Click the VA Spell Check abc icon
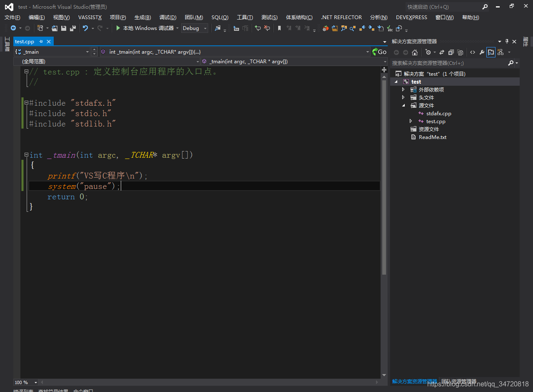The width and height of the screenshot is (533, 392). 390,28
